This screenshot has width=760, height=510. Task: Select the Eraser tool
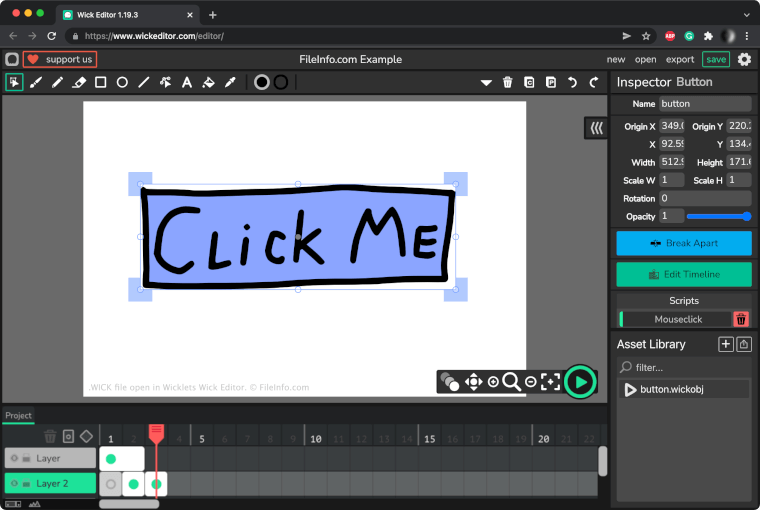[x=79, y=82]
